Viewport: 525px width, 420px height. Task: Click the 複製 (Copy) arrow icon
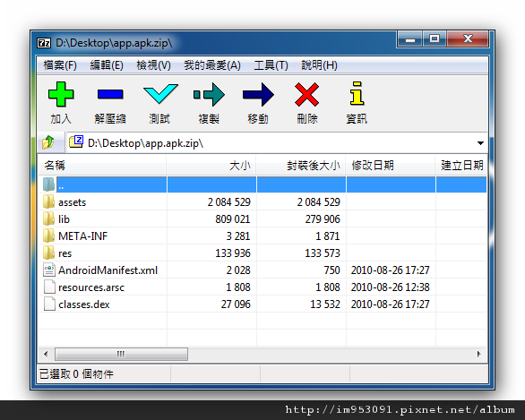[209, 95]
